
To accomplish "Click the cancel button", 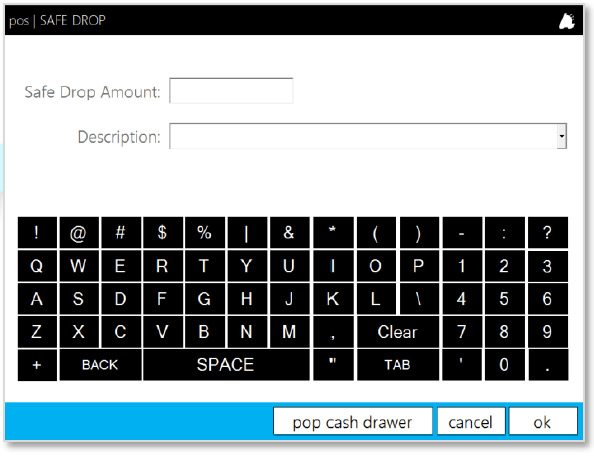I will coord(471,421).
